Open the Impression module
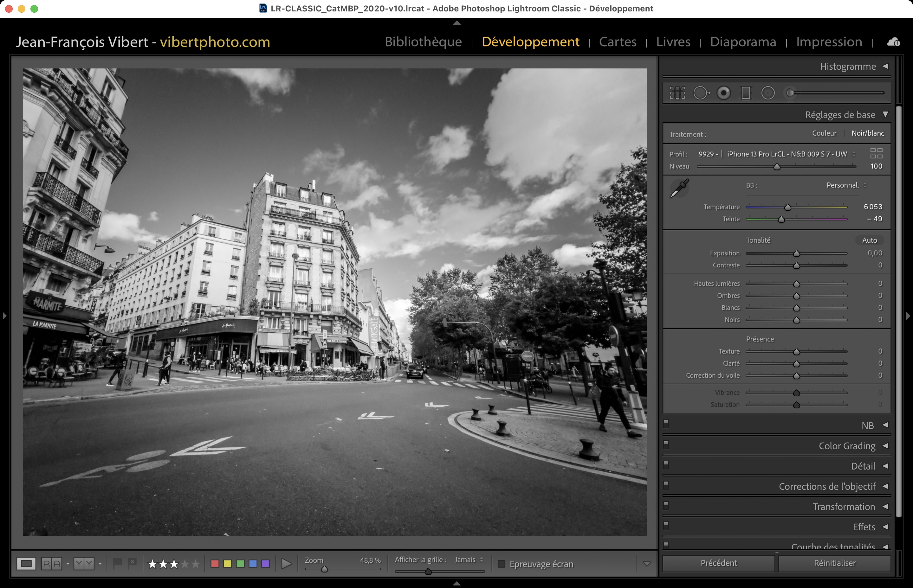 coord(829,42)
